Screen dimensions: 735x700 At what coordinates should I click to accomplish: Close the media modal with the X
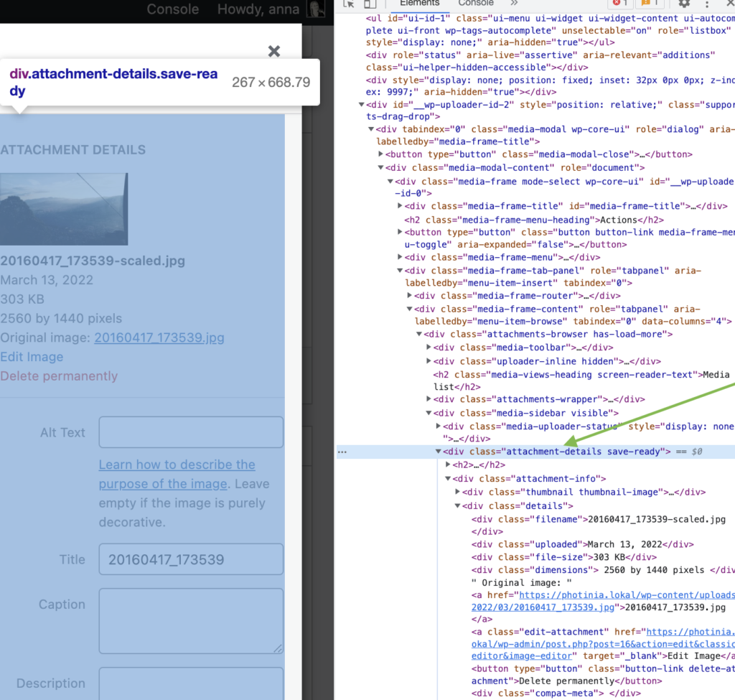pyautogui.click(x=273, y=51)
